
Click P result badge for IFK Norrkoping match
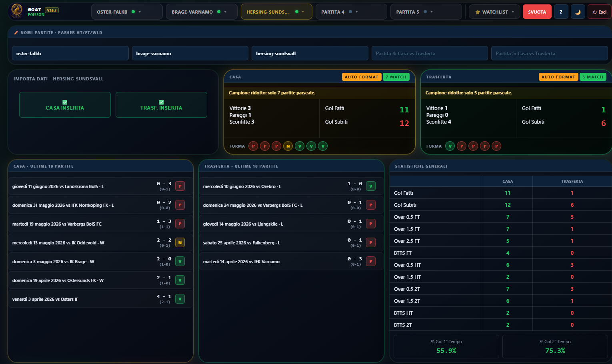(180, 205)
